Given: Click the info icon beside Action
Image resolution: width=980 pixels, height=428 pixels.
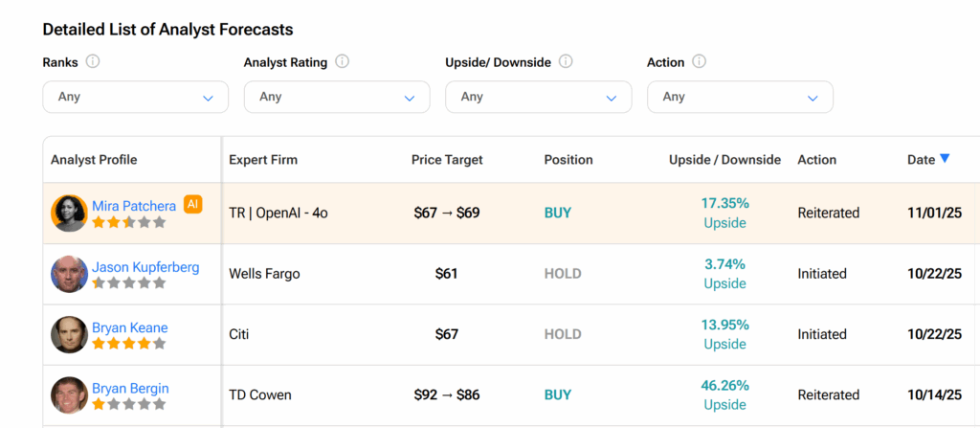Looking at the screenshot, I should tap(699, 62).
